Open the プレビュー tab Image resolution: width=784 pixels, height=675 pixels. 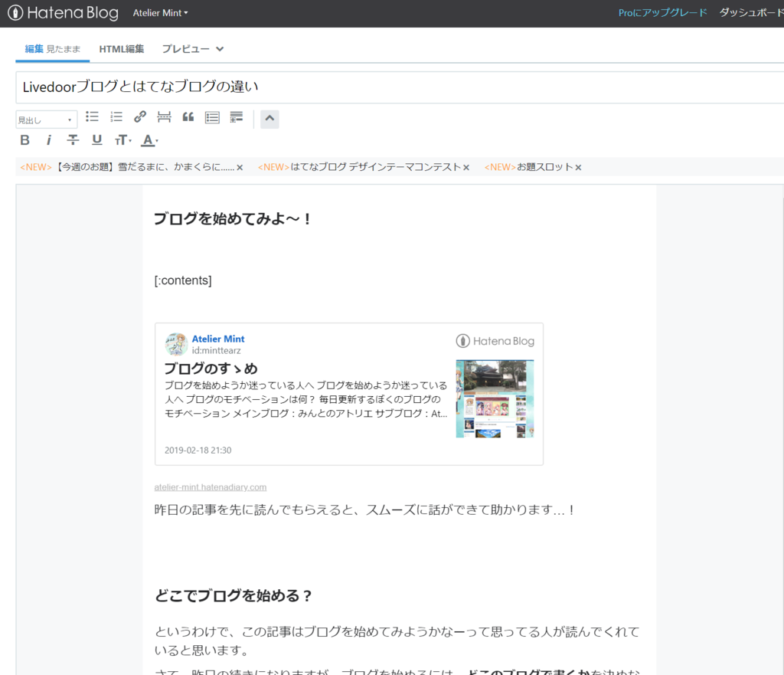tap(185, 49)
